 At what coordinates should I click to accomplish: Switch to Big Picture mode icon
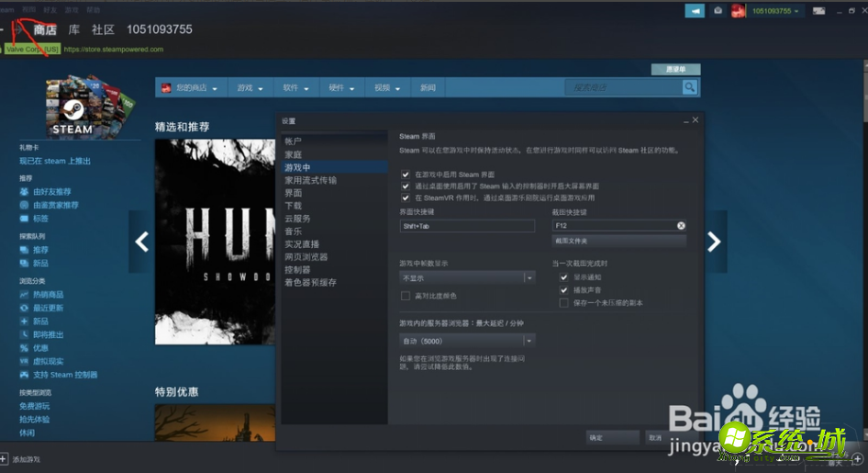point(818,11)
